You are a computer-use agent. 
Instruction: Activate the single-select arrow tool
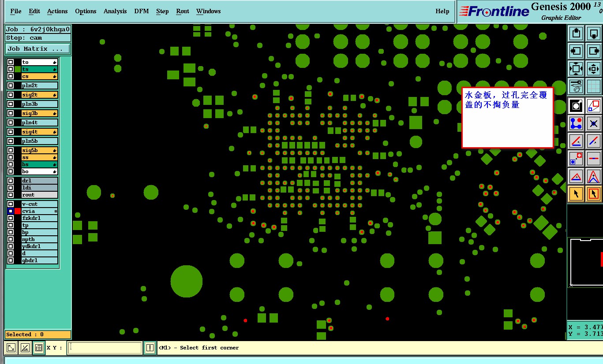click(x=576, y=194)
